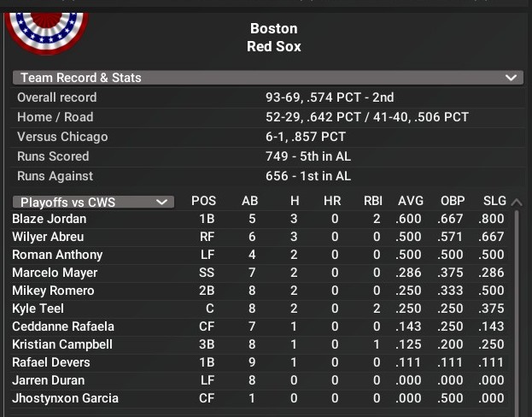The height and width of the screenshot is (417, 532).
Task: Open Jhostynxon Garcia's profile
Action: coord(65,398)
